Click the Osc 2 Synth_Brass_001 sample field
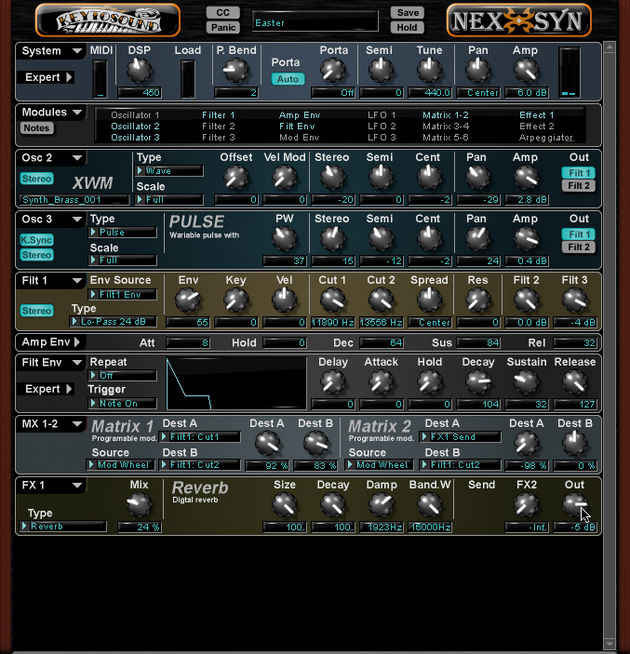 point(74,199)
